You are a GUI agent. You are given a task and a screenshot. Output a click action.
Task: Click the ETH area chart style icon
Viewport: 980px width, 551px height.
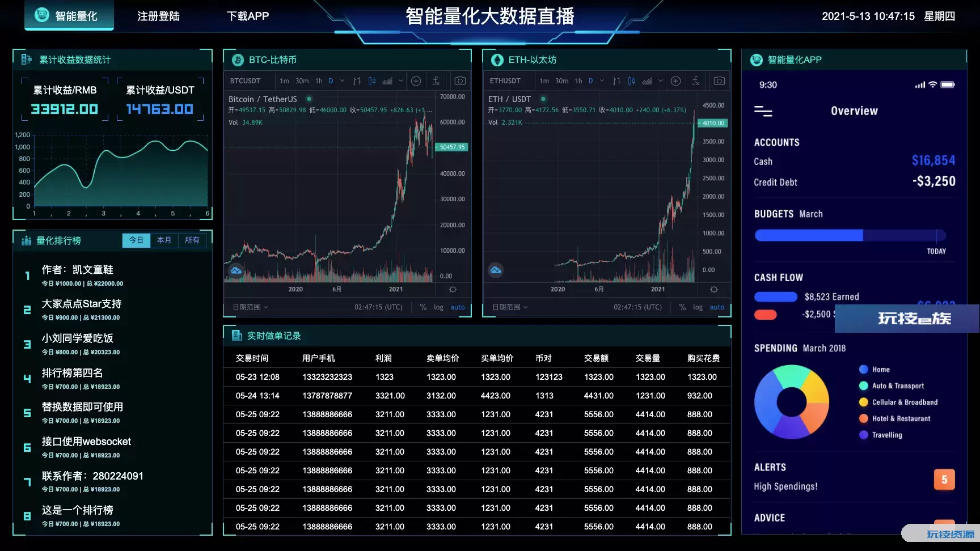pyautogui.click(x=647, y=81)
